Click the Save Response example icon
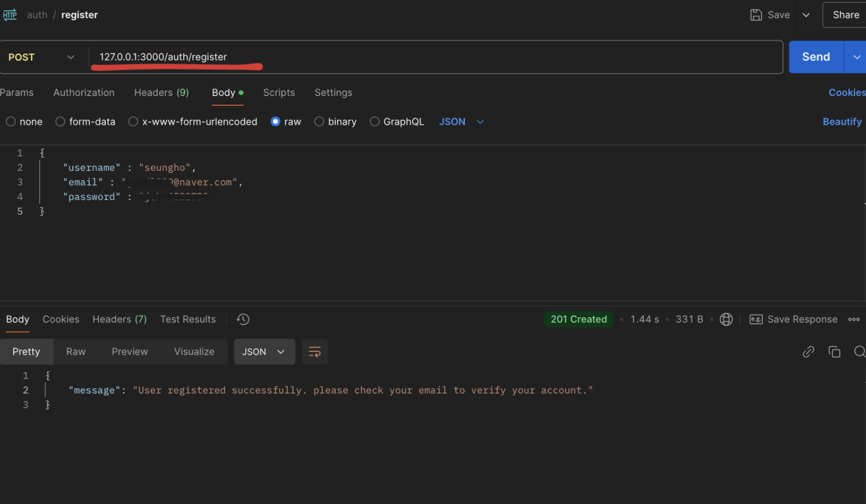 [756, 319]
